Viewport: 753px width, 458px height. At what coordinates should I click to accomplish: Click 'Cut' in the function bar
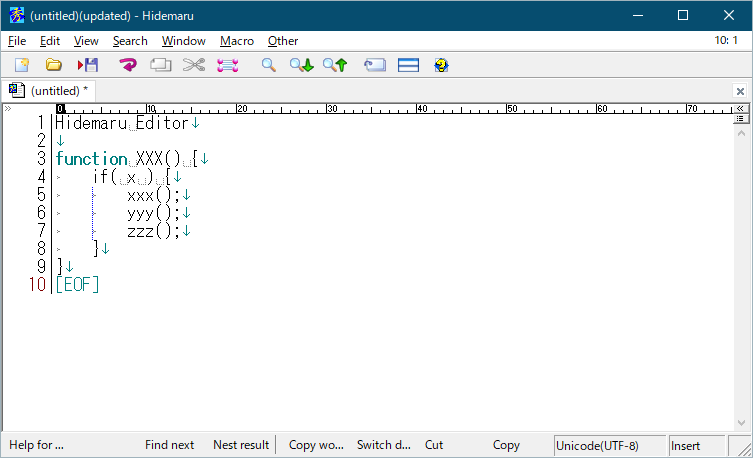tap(434, 445)
